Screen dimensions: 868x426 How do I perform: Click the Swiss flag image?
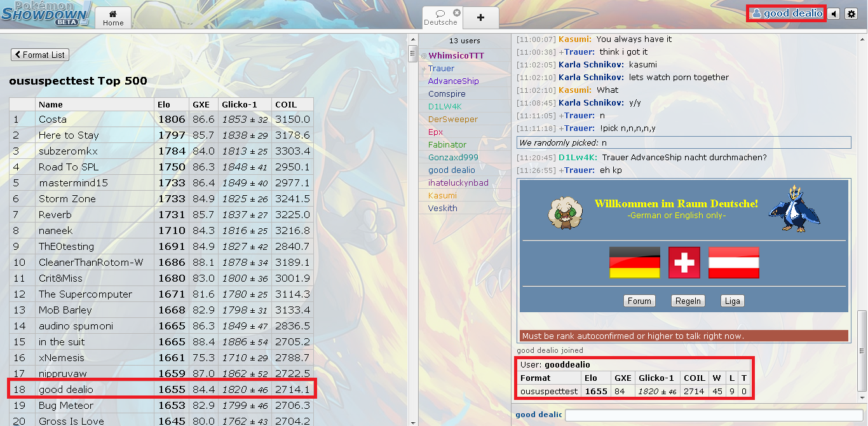(684, 263)
